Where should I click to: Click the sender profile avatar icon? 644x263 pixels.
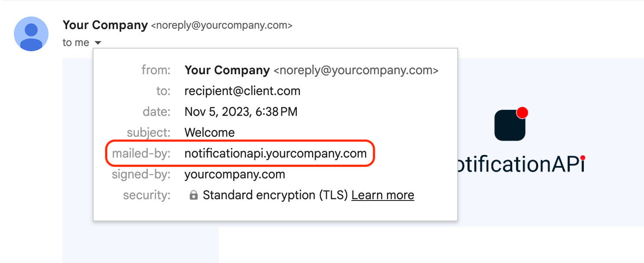pyautogui.click(x=31, y=34)
